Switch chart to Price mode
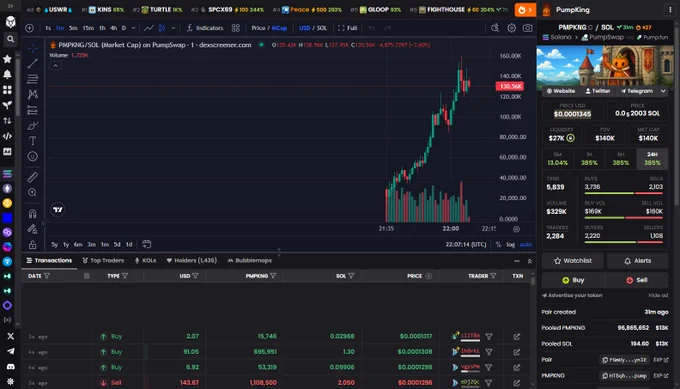680x389 pixels. [258, 28]
